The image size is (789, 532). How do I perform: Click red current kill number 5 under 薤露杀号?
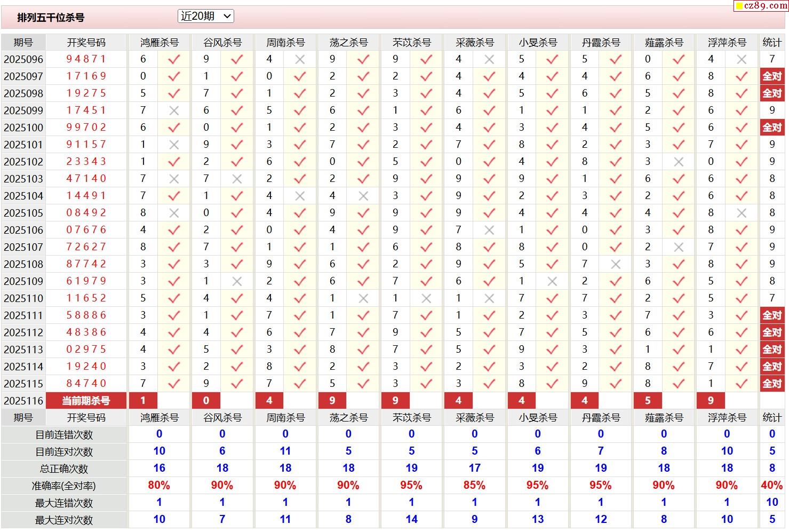[x=648, y=401]
